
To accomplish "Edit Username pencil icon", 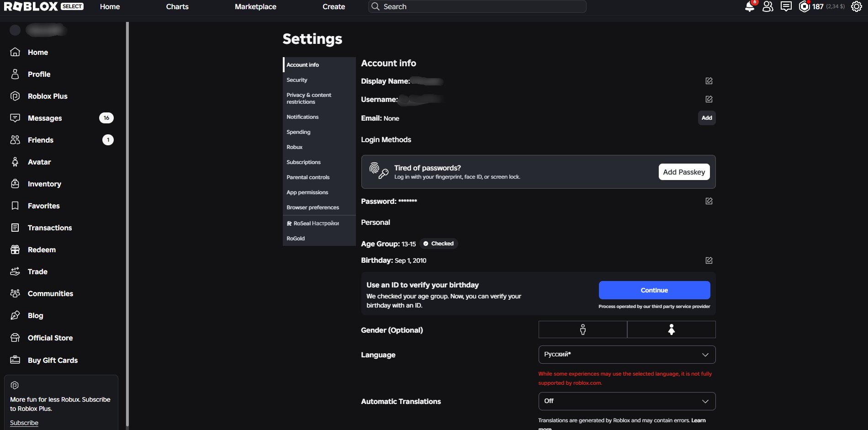I will click(x=709, y=99).
